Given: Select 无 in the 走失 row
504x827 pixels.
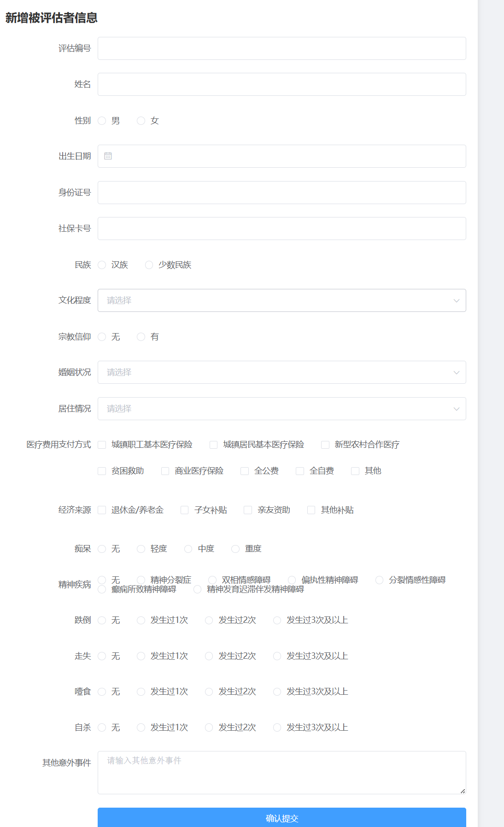Looking at the screenshot, I should tap(102, 656).
